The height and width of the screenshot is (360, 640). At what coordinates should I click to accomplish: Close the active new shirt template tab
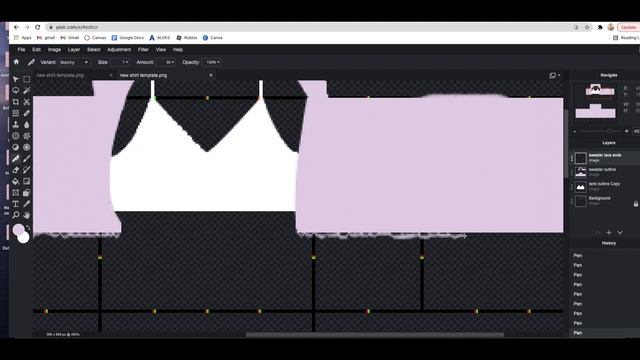211,75
